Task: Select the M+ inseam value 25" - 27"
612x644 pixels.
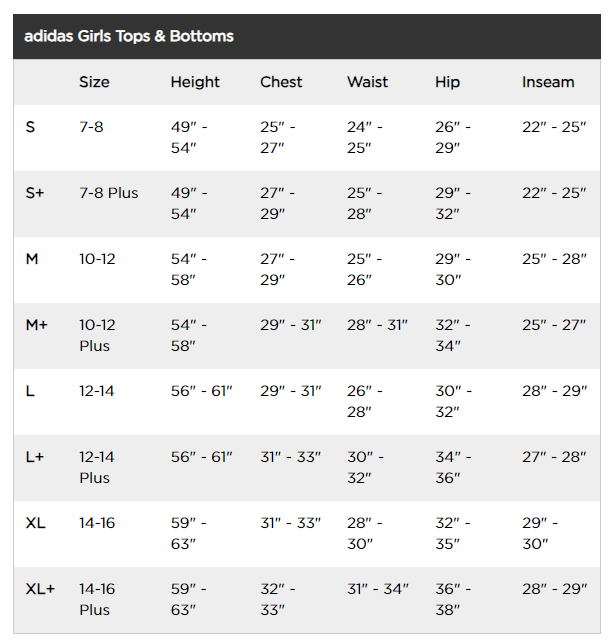Action: pos(554,325)
